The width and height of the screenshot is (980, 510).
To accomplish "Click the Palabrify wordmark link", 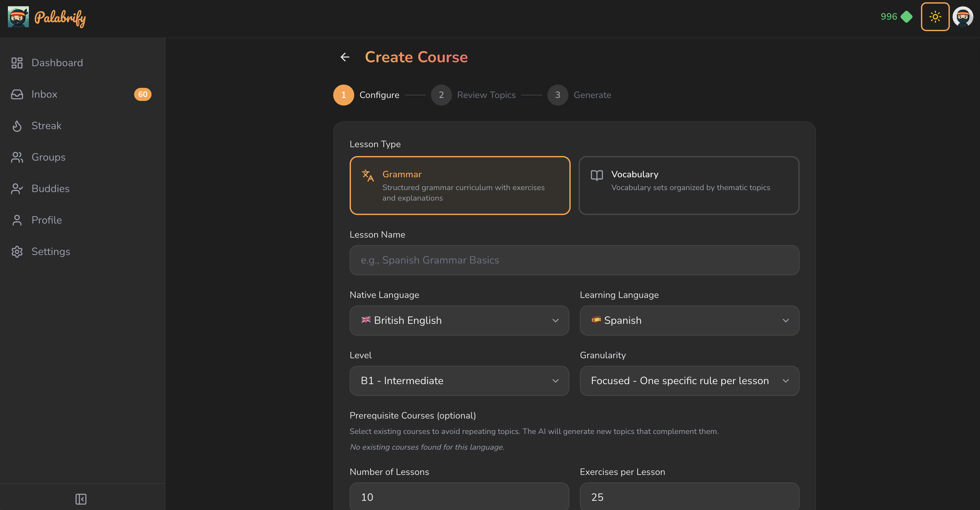I will coord(60,18).
